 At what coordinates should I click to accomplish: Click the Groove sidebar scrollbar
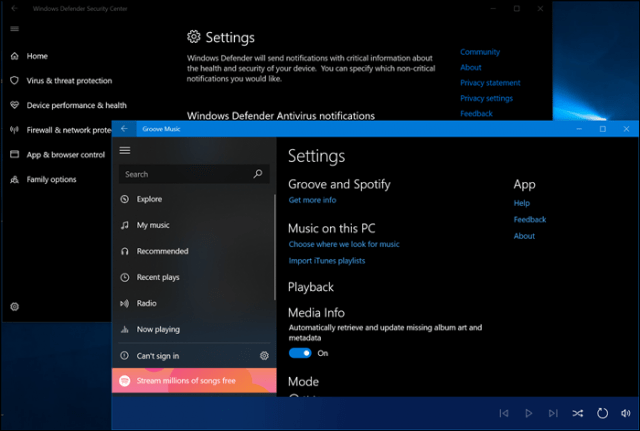tap(275, 247)
